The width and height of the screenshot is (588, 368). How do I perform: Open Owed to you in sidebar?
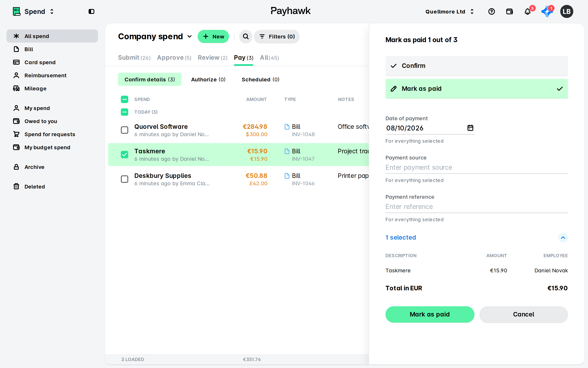click(x=52, y=121)
